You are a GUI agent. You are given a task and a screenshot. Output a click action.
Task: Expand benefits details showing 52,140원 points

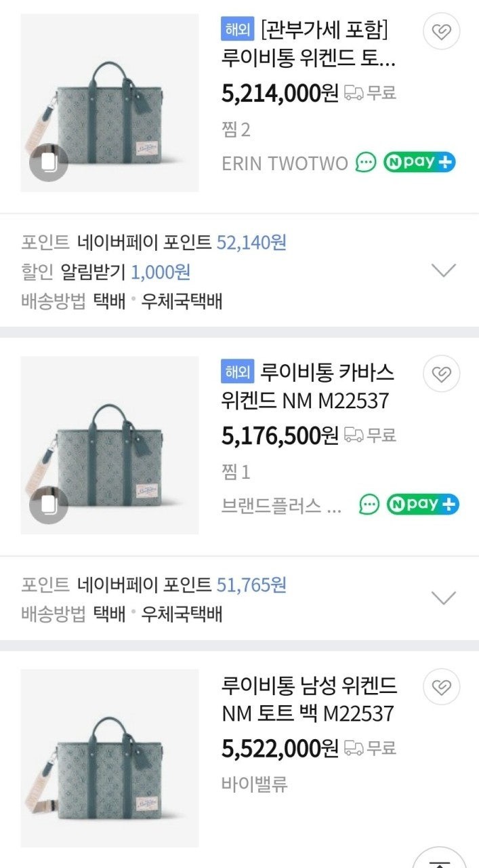point(444,271)
